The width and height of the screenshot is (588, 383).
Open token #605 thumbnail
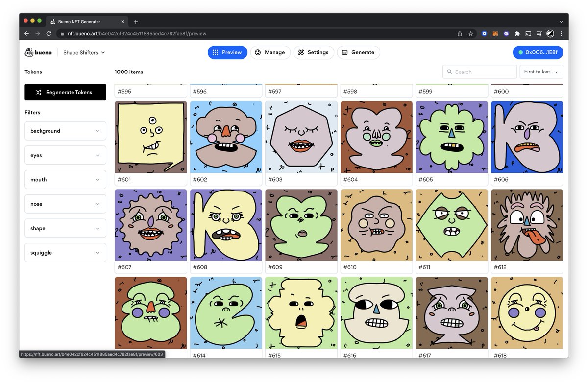point(452,137)
